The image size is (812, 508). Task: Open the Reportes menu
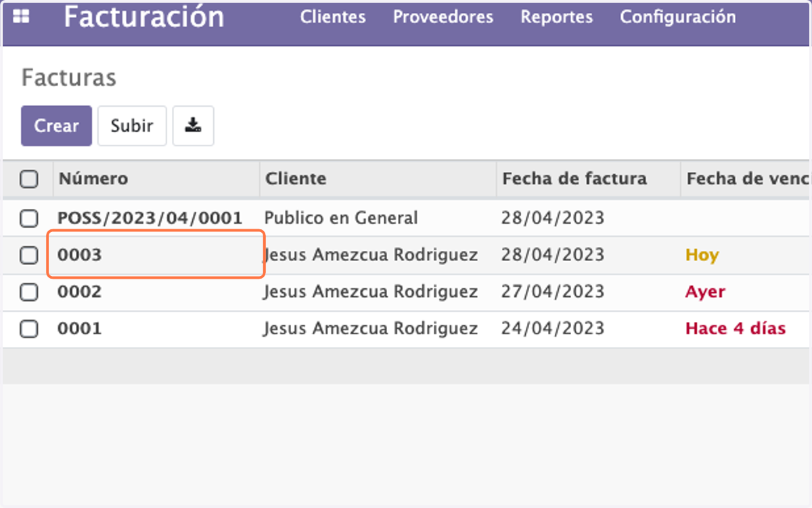[x=556, y=17]
